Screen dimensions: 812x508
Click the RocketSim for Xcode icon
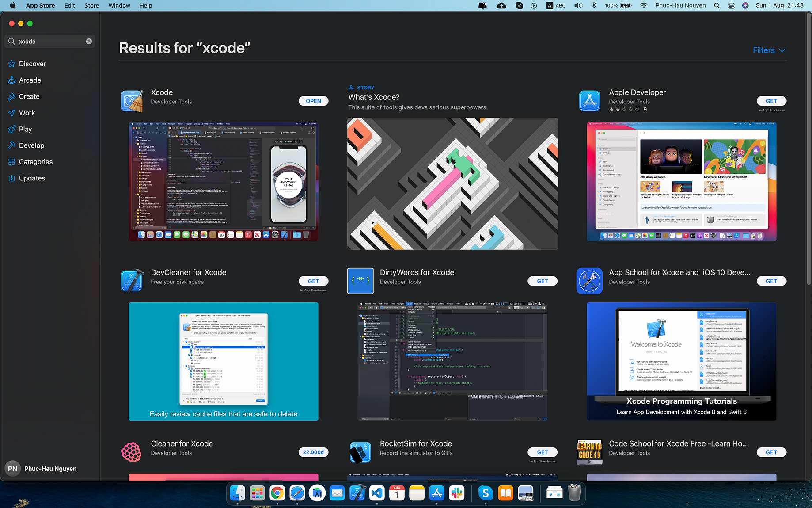click(x=360, y=452)
